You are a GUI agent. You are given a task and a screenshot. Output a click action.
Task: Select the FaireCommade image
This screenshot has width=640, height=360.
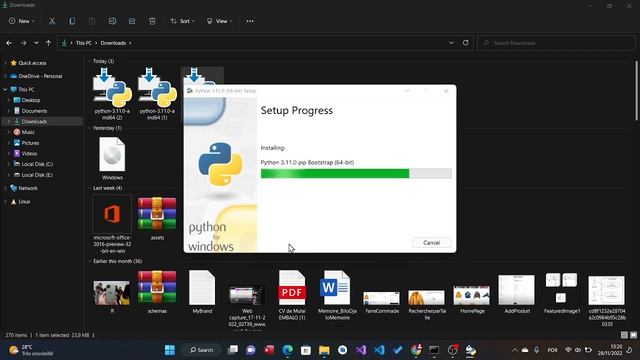click(x=382, y=302)
